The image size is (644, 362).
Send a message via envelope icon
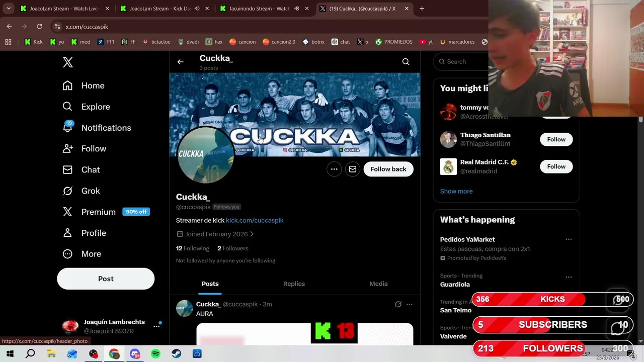click(353, 169)
